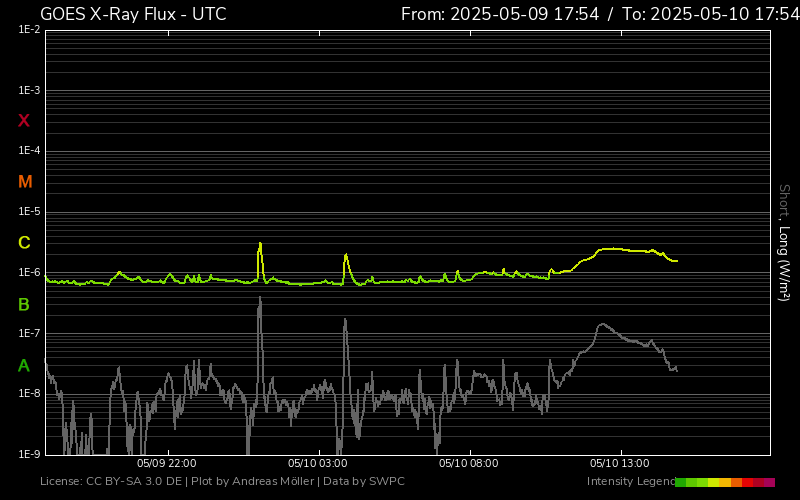Viewport: 800px width, 500px height.
Task: Click the 05/09 22:00 time axis label
Action: point(166,463)
